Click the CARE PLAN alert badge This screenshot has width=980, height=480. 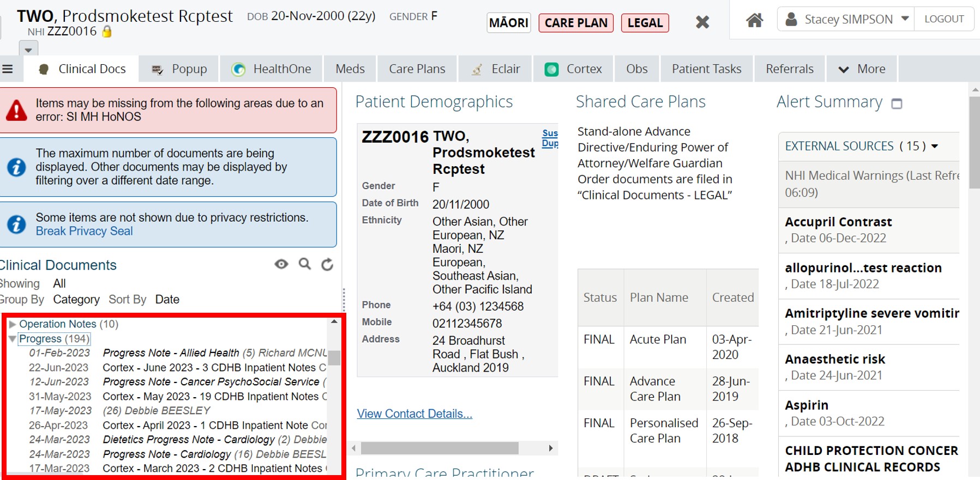pyautogui.click(x=576, y=23)
